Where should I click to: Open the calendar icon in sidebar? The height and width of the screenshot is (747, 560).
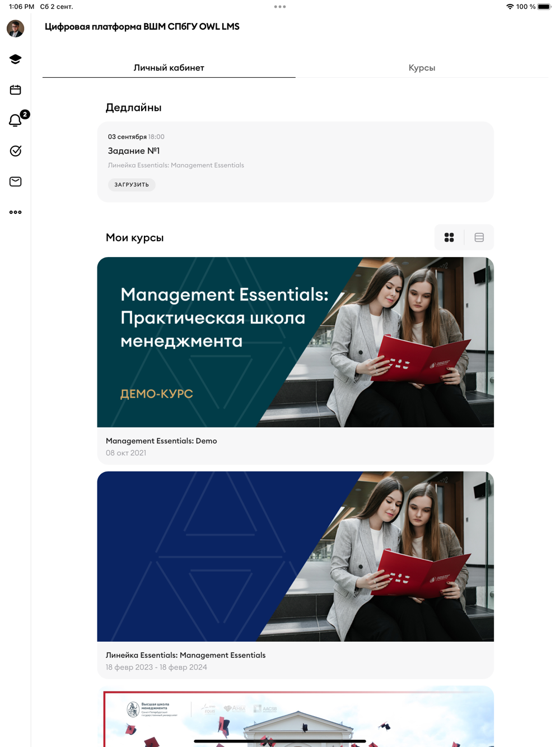coord(15,90)
